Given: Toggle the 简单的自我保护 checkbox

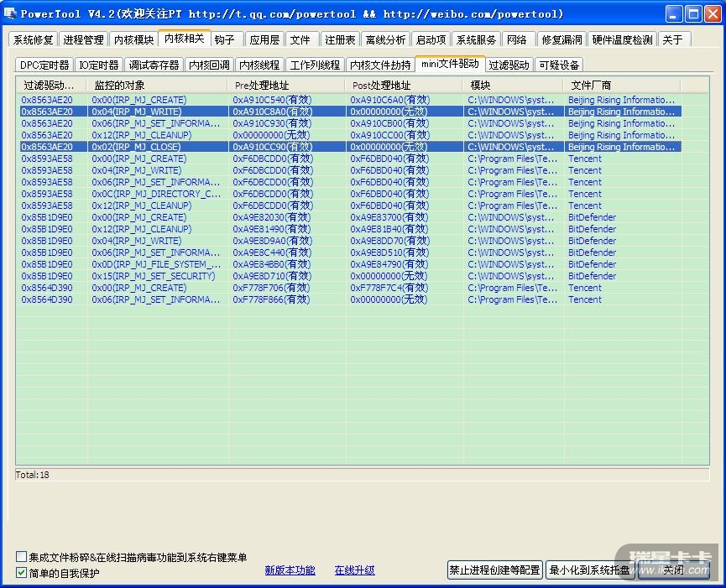Looking at the screenshot, I should pyautogui.click(x=22, y=573).
